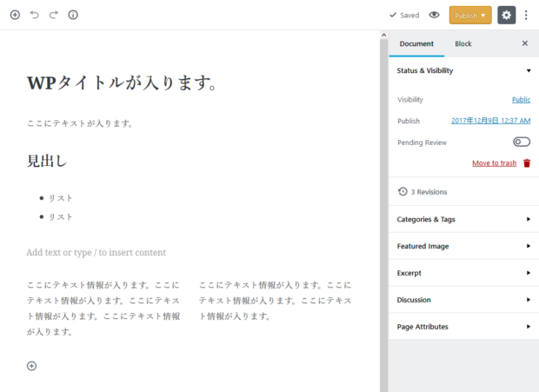Viewport: 539px width, 392px height.
Task: Expand the Discussion panel
Action: pos(463,300)
